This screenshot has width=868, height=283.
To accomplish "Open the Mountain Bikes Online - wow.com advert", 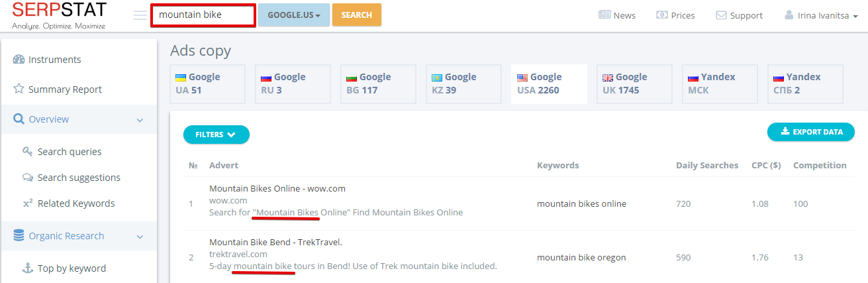I will (x=277, y=188).
